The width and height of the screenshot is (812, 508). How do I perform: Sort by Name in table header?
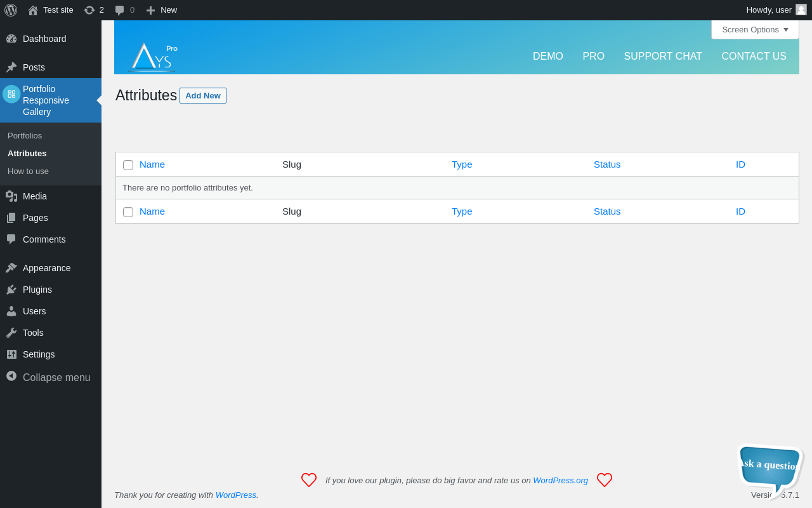coord(152,164)
